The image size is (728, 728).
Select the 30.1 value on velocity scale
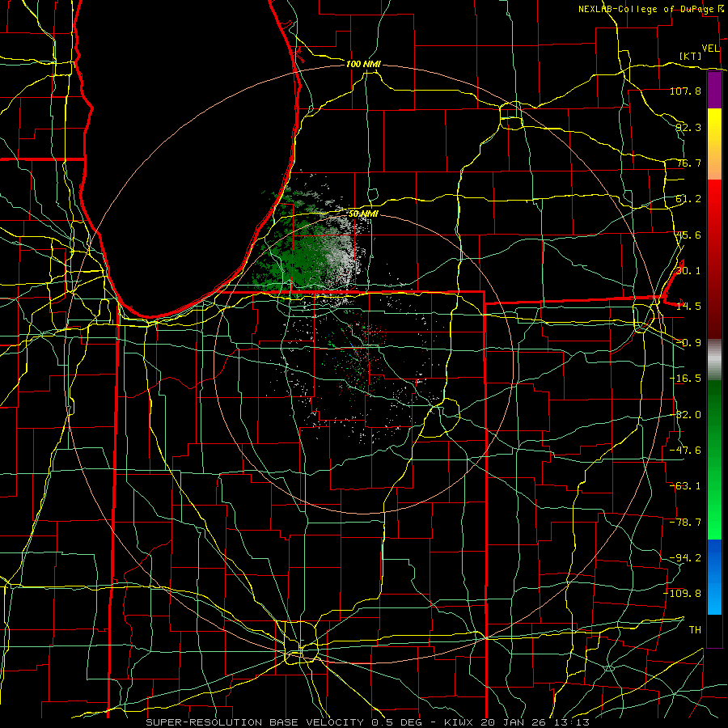(x=688, y=271)
